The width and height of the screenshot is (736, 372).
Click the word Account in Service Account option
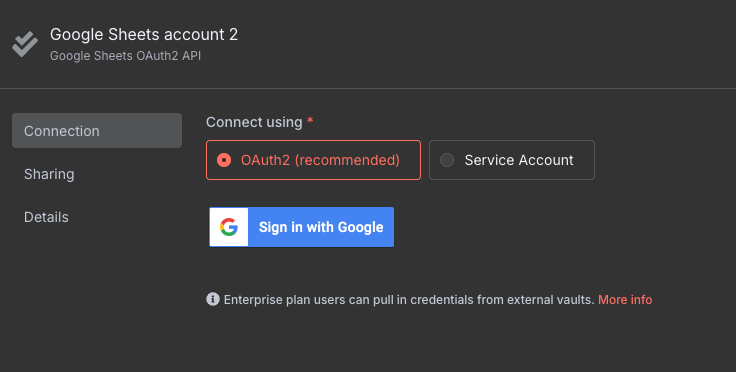coord(546,160)
